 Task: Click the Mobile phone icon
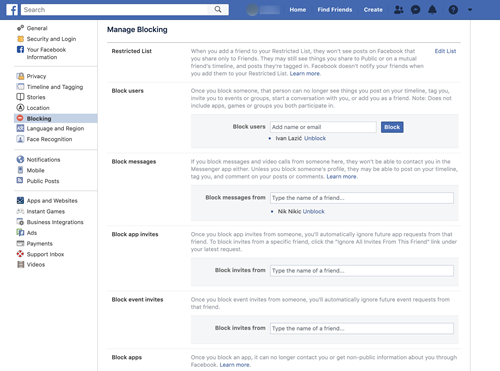click(20, 170)
